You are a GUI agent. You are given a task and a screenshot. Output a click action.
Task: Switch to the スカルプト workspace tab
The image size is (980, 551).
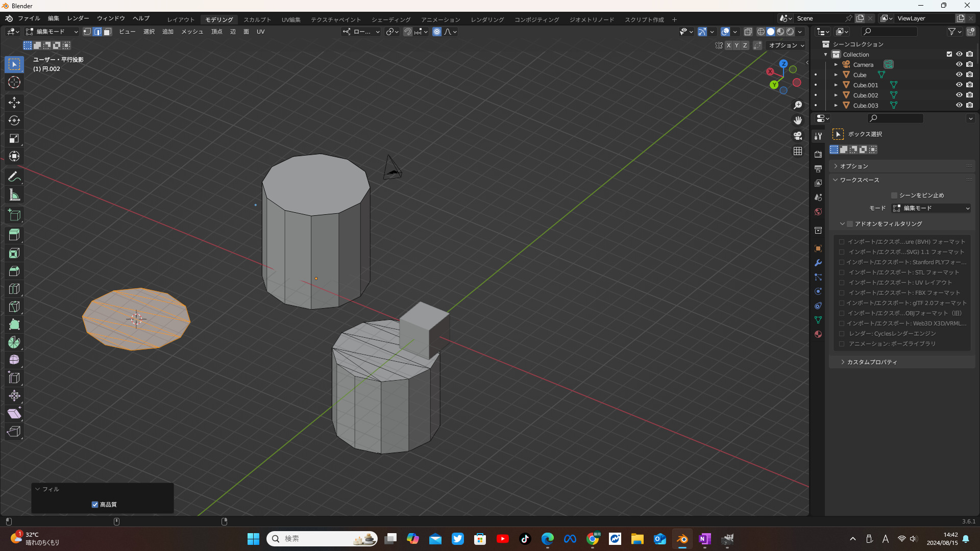pyautogui.click(x=257, y=19)
